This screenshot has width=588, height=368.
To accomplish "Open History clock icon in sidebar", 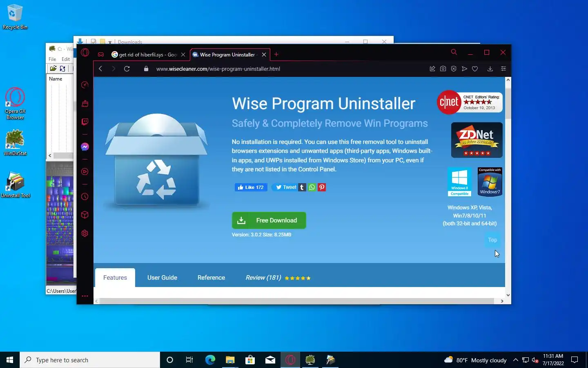I will pyautogui.click(x=85, y=197).
